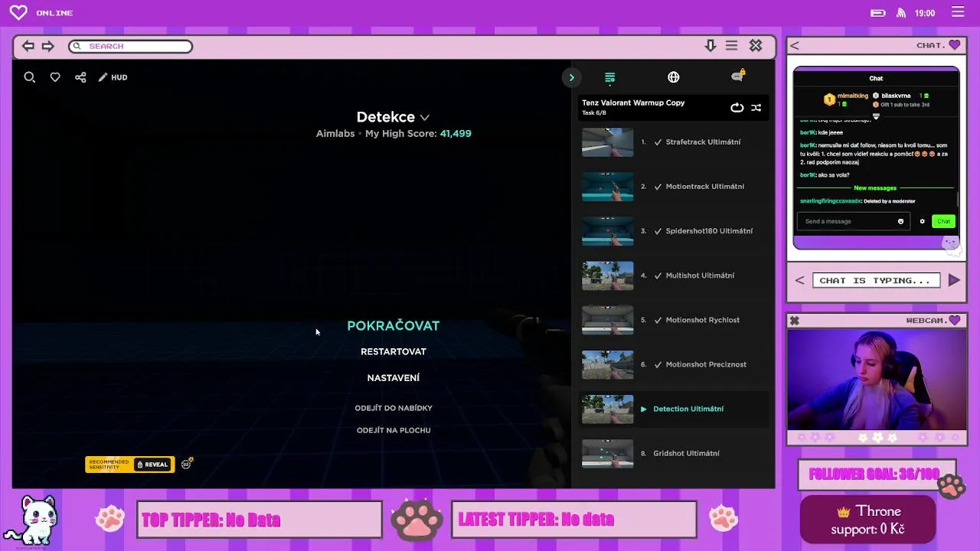The image size is (980, 551).
Task: Toggle playlist loop repeat
Action: coord(737,108)
